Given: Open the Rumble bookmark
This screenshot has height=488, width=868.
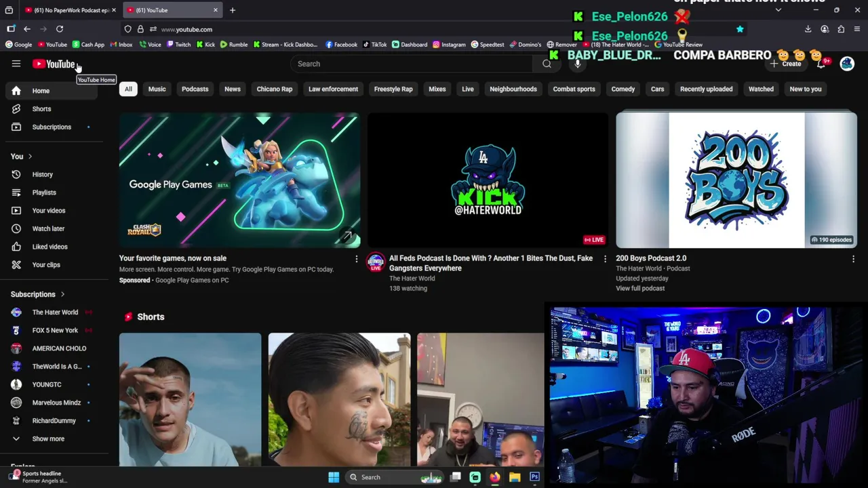Looking at the screenshot, I should [234, 45].
